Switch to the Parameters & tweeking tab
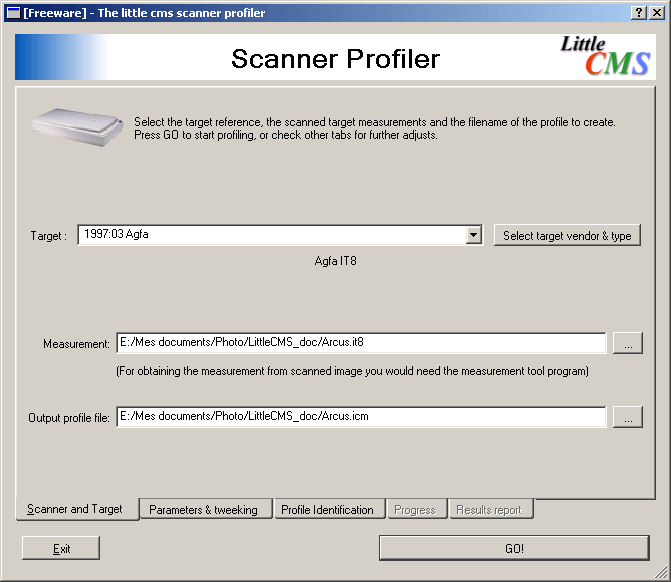 pyautogui.click(x=206, y=509)
